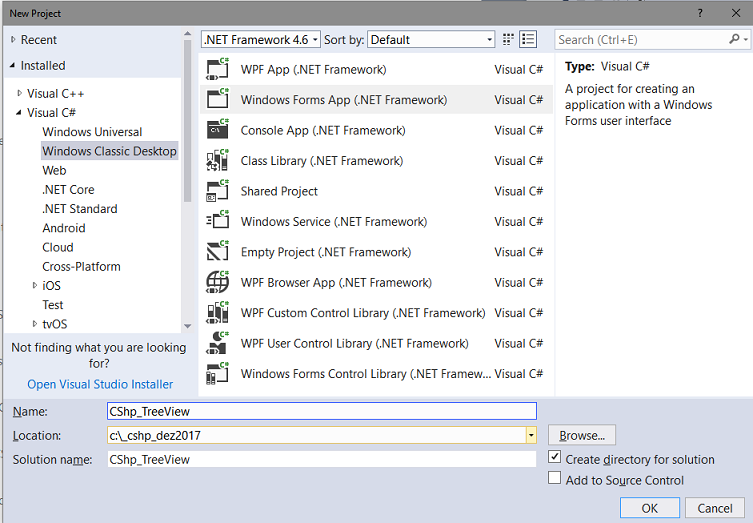
Task: Click the tree scroll down arrow
Action: [187, 326]
